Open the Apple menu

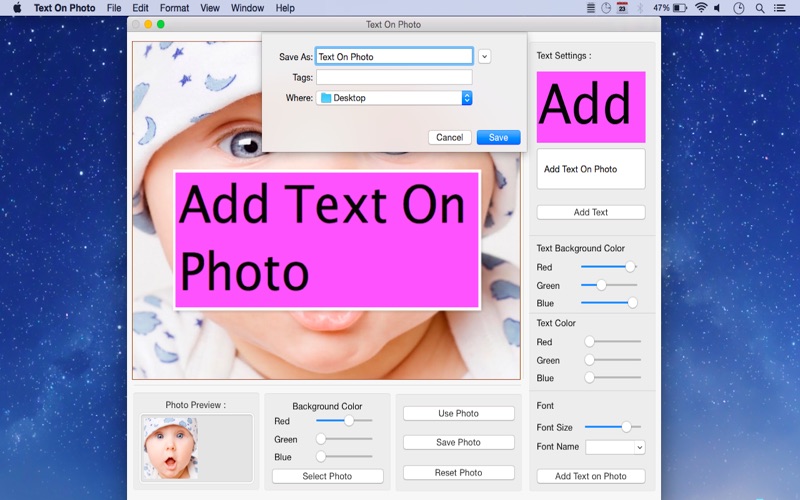(x=17, y=8)
